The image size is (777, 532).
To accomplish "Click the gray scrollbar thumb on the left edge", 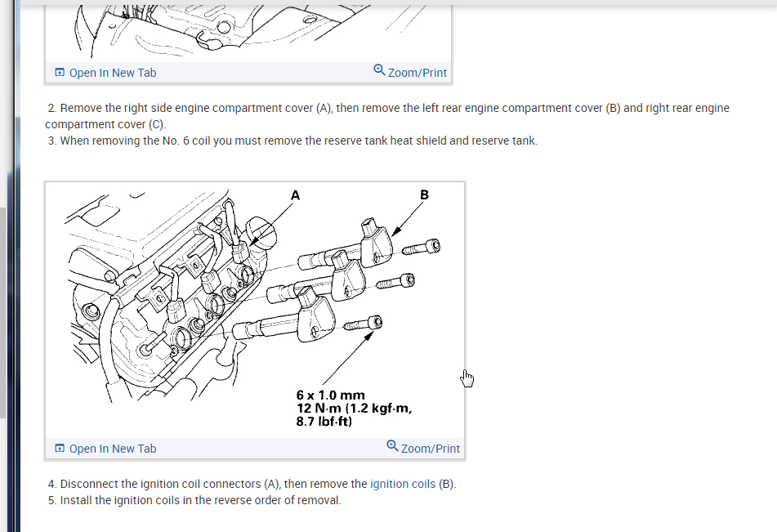I will pos(2,312).
